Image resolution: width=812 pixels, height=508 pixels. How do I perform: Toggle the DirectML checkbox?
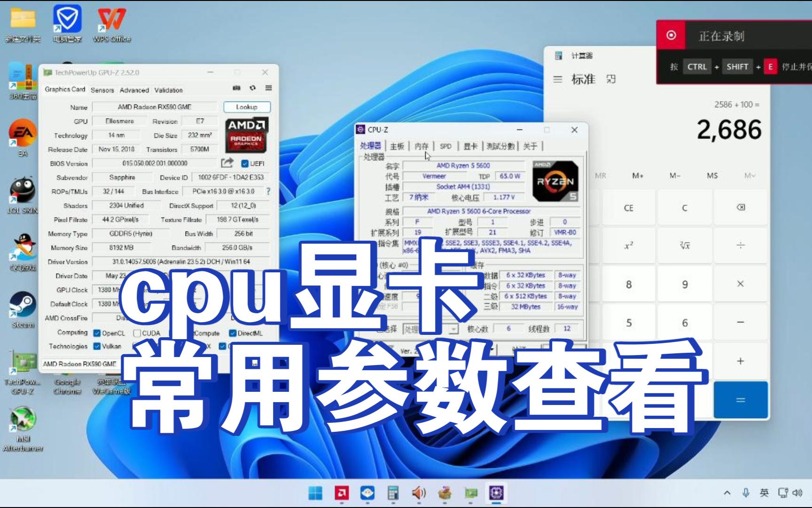(232, 333)
